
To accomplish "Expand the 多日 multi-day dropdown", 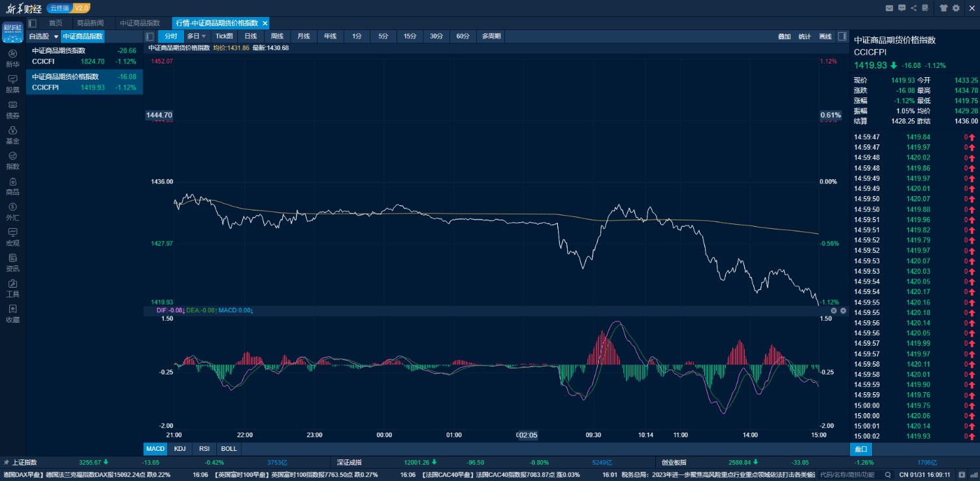I will (203, 37).
